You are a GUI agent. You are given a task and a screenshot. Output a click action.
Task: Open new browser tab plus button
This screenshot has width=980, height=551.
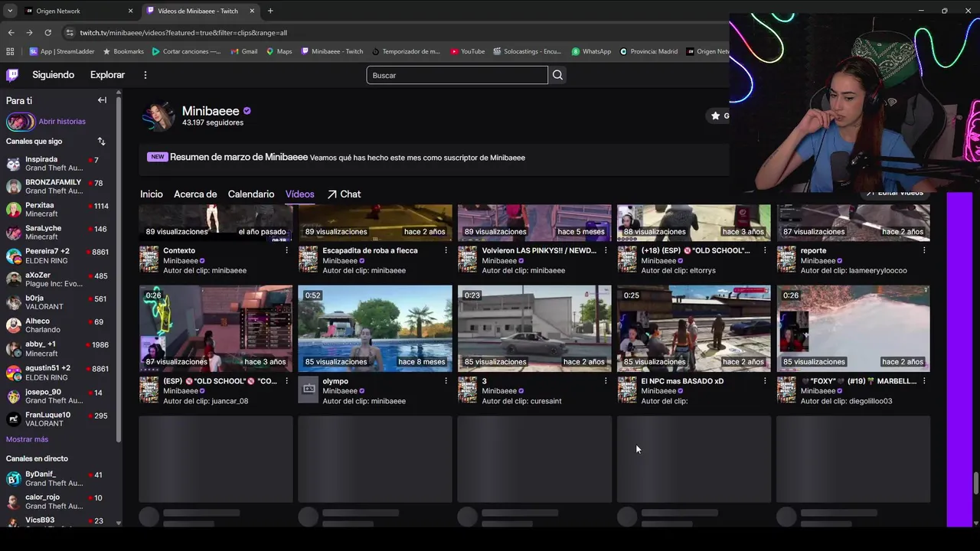click(270, 11)
